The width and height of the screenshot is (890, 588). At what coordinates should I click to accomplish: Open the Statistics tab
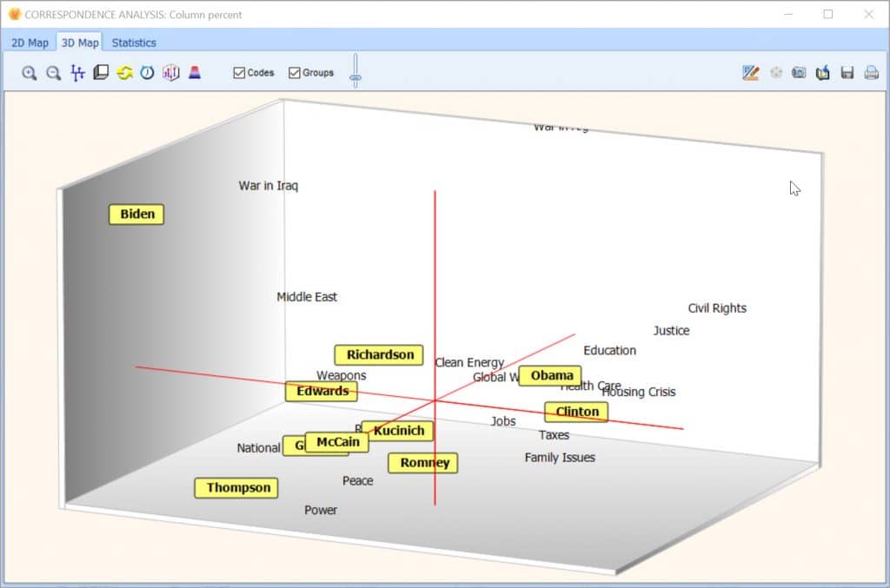coord(134,42)
